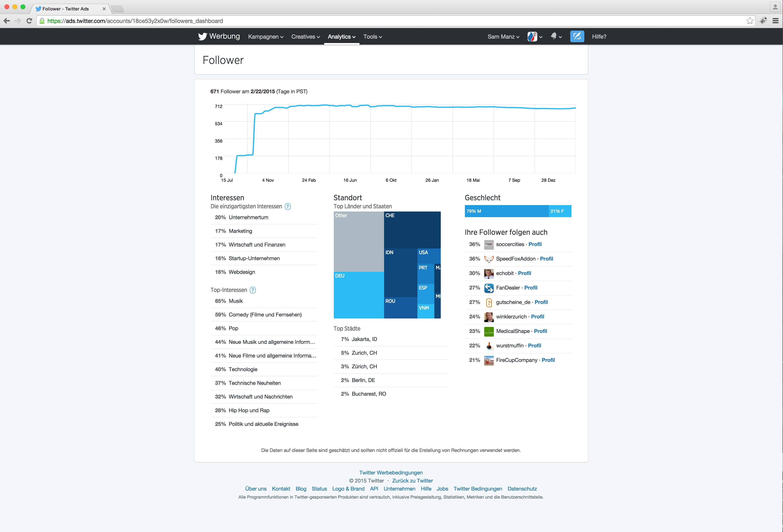Click the Unternehmertum interest row
783x532 pixels.
click(x=264, y=218)
